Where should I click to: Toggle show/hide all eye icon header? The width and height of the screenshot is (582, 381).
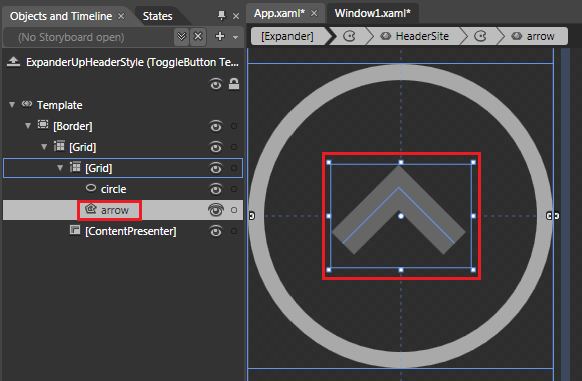coord(216,84)
